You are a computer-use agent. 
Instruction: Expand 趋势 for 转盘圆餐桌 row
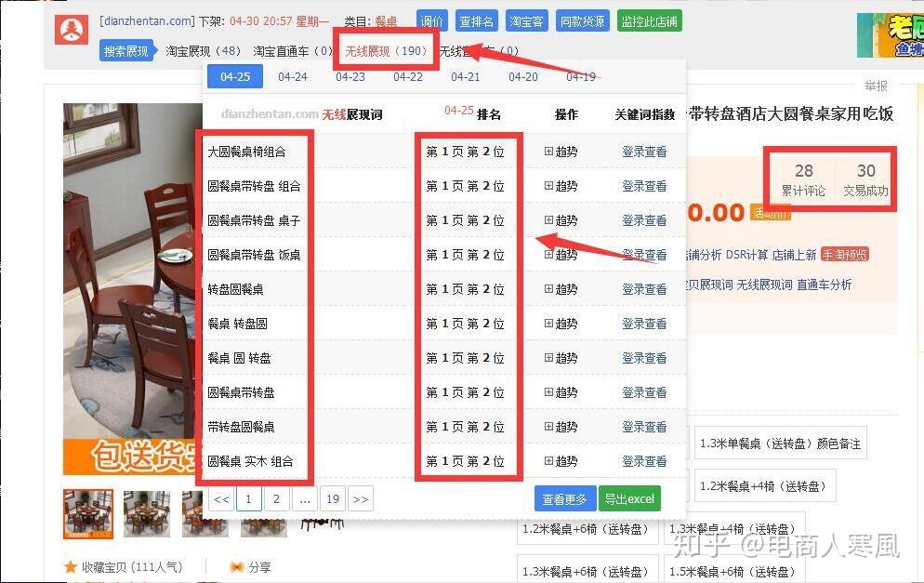tap(561, 289)
